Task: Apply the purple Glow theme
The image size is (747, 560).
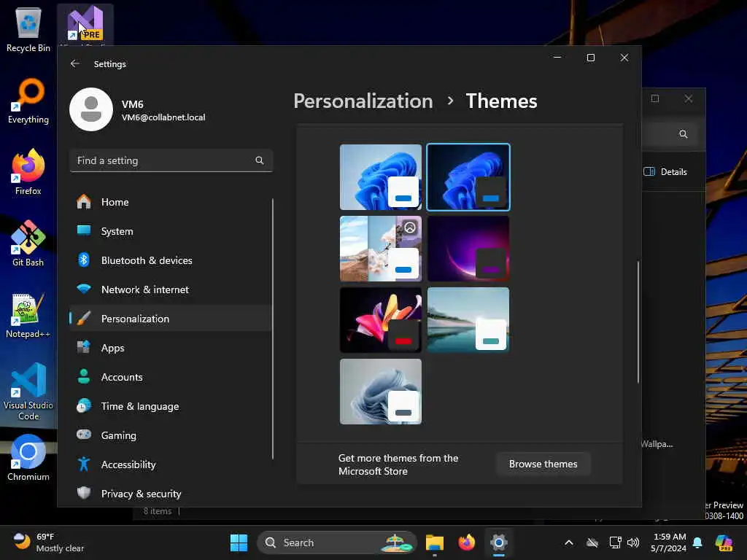Action: [468, 249]
